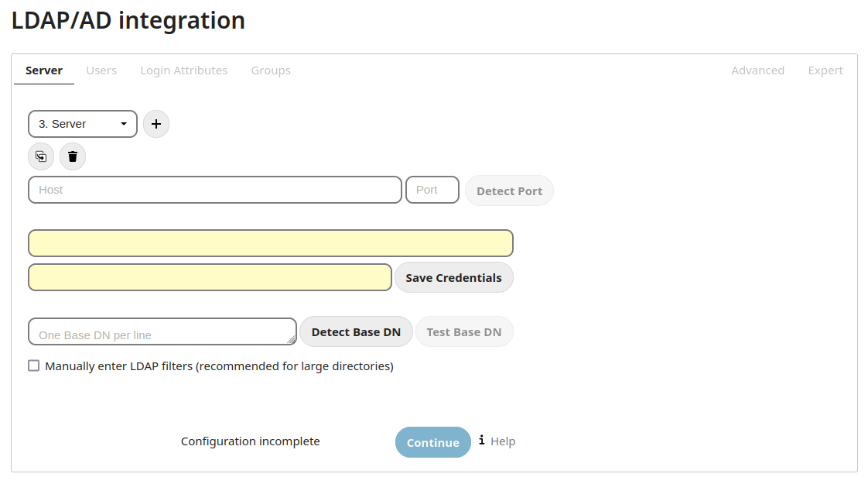Save the LDAP credentials
Viewport: 868px width, 484px height.
pyautogui.click(x=453, y=277)
